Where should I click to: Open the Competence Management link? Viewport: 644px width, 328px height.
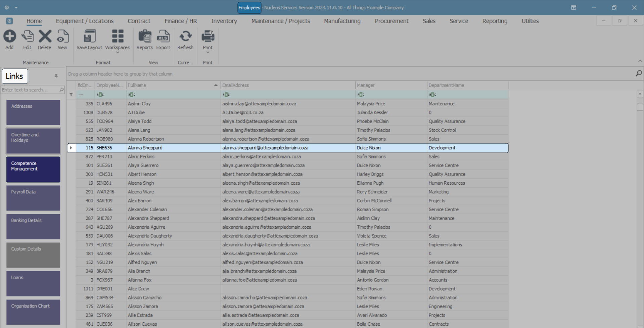coord(33,169)
